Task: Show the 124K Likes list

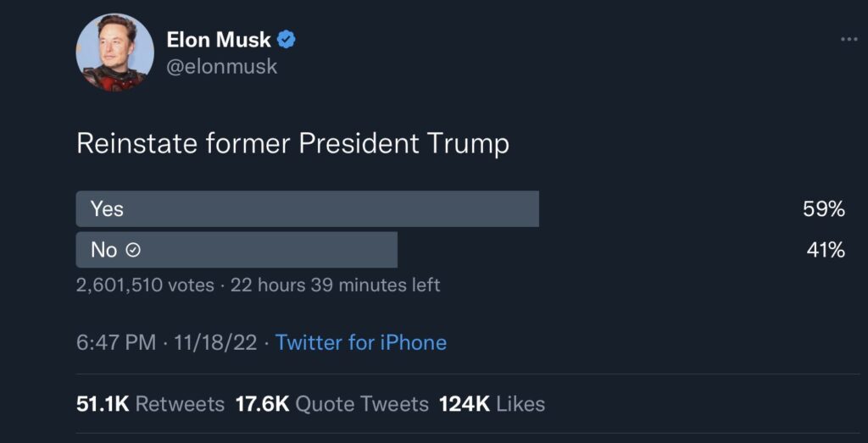Action: click(492, 404)
